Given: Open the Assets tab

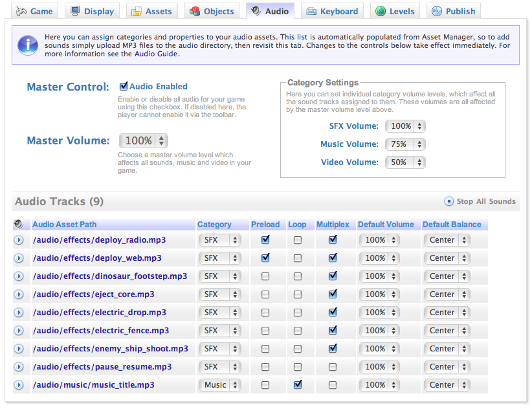Looking at the screenshot, I should 152,11.
